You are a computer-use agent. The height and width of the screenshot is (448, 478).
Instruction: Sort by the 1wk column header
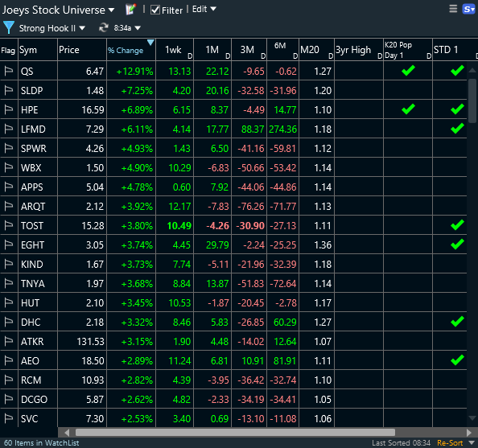tap(175, 50)
